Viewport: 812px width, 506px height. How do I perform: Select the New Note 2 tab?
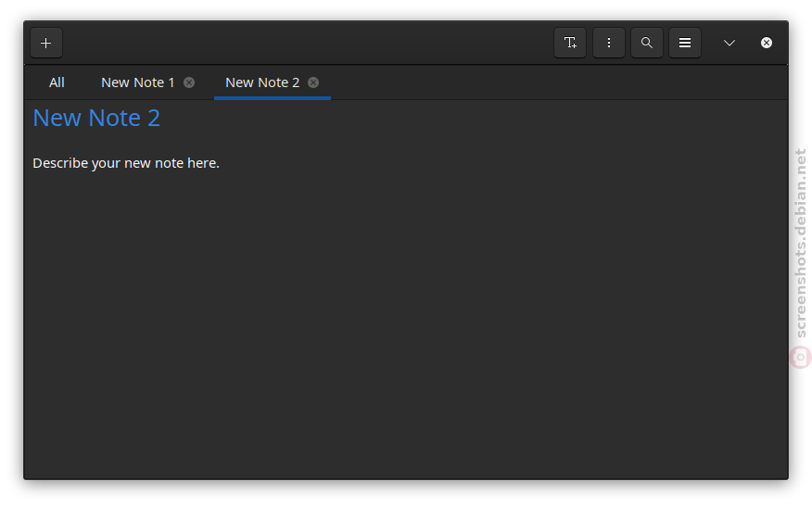[x=262, y=82]
